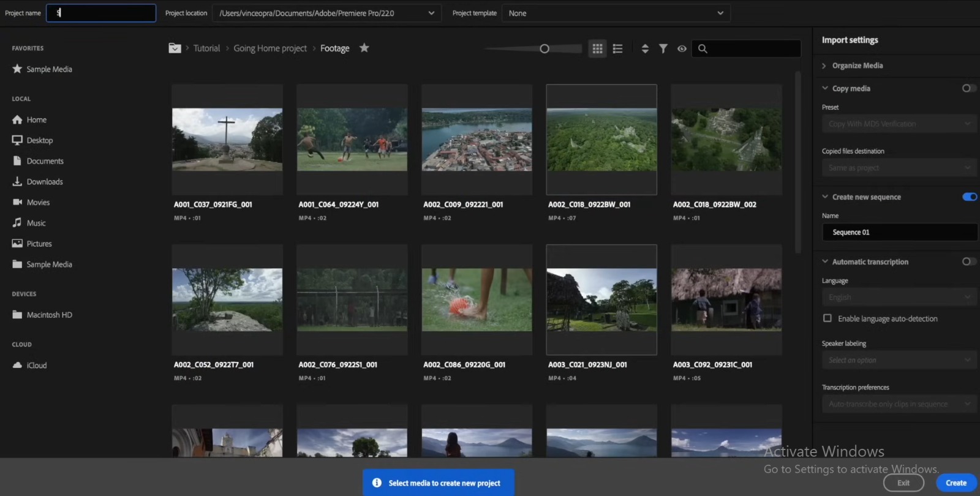Toggle Copy media switch

(x=968, y=88)
